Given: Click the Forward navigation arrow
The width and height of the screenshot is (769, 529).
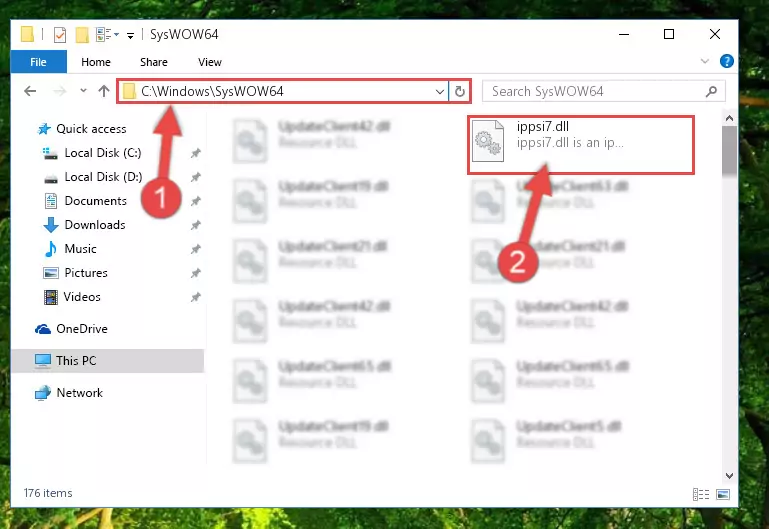Looking at the screenshot, I should pos(59,91).
